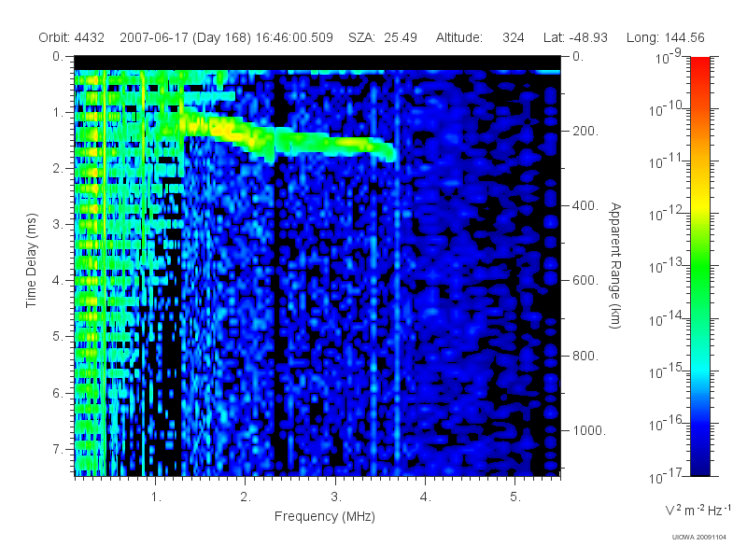Click the 'Lat: -48.93' value

575,37
